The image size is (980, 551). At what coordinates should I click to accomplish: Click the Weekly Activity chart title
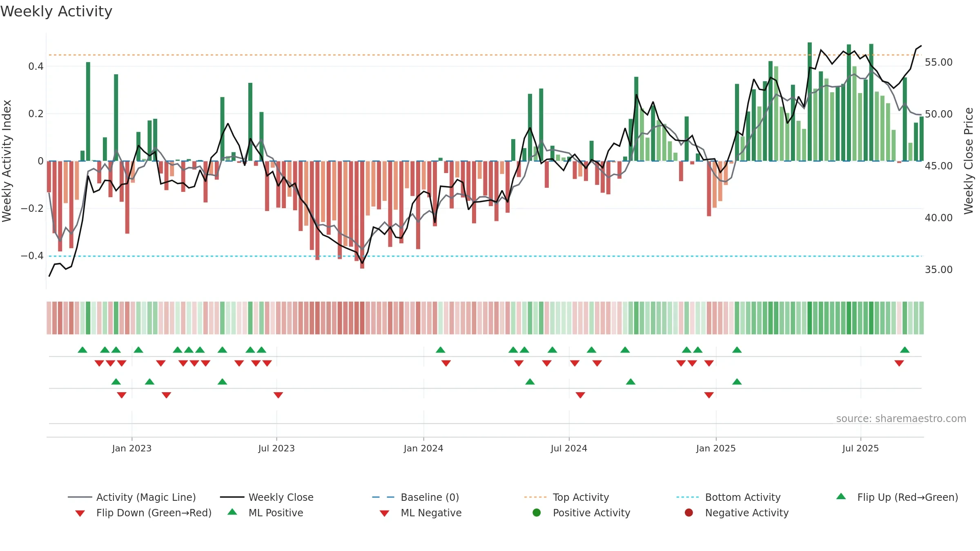(x=56, y=11)
